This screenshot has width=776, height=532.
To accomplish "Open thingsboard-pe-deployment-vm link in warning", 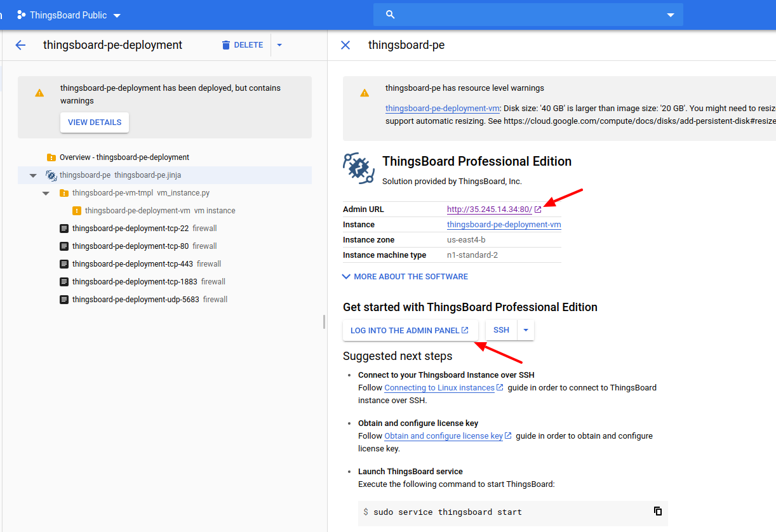I will (x=443, y=109).
